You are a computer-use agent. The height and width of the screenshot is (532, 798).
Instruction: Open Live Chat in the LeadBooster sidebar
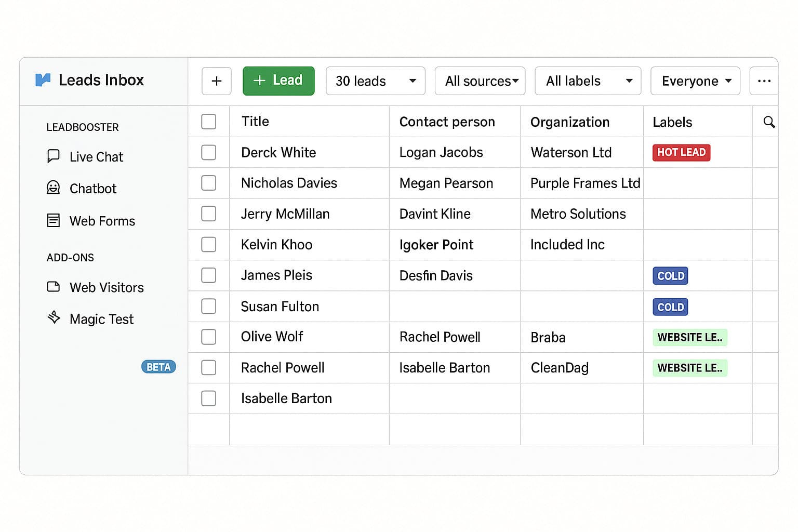click(x=96, y=156)
